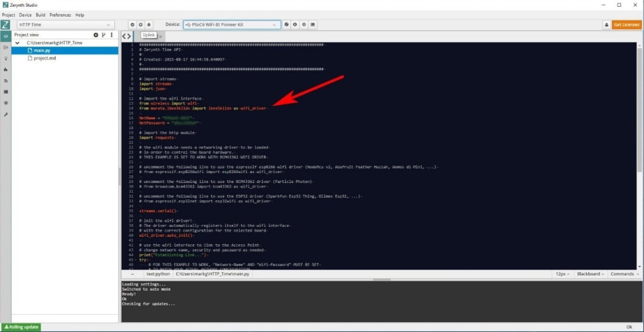Open the wrench tools sidebar icon

(x=6, y=114)
